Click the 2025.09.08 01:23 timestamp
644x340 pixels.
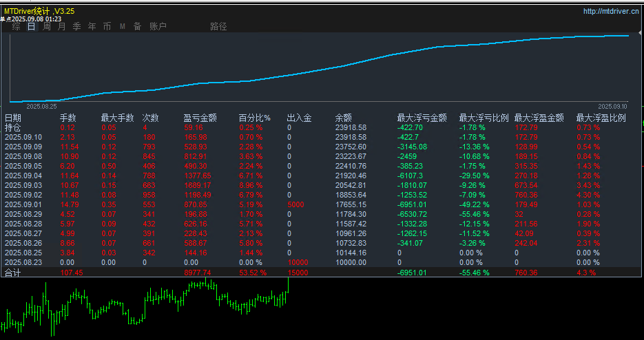pyautogui.click(x=37, y=19)
